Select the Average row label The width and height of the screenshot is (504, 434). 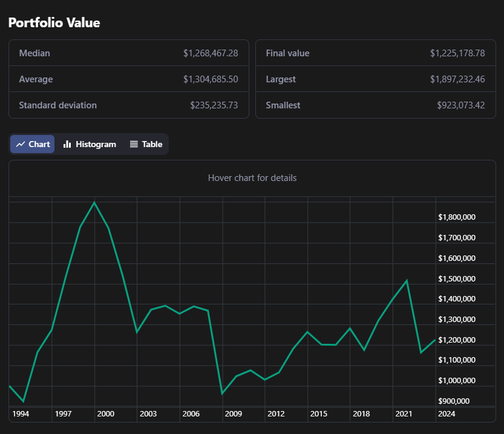point(36,79)
